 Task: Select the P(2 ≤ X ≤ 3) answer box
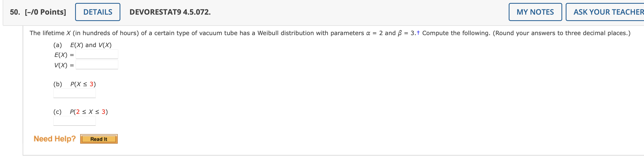click(74, 121)
